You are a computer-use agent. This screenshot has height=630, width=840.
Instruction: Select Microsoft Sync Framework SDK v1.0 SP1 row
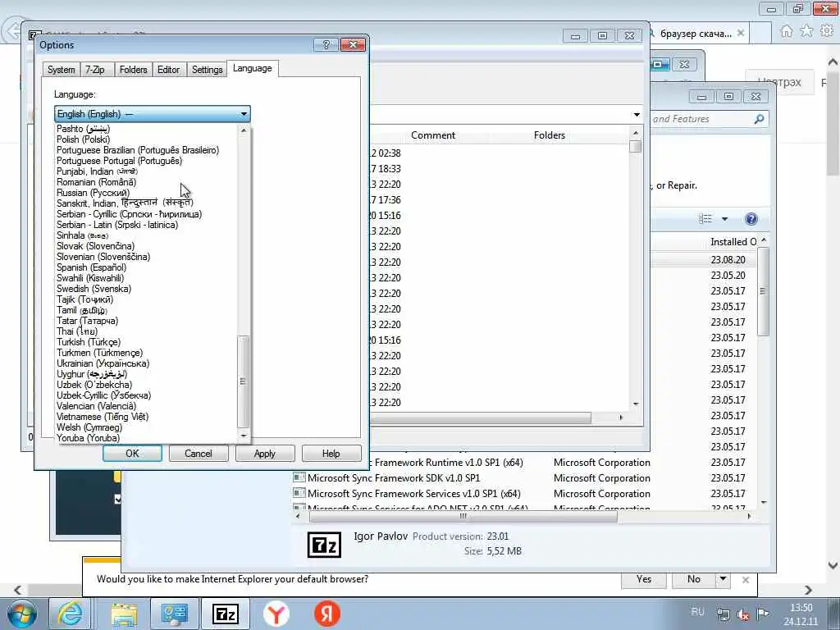394,478
